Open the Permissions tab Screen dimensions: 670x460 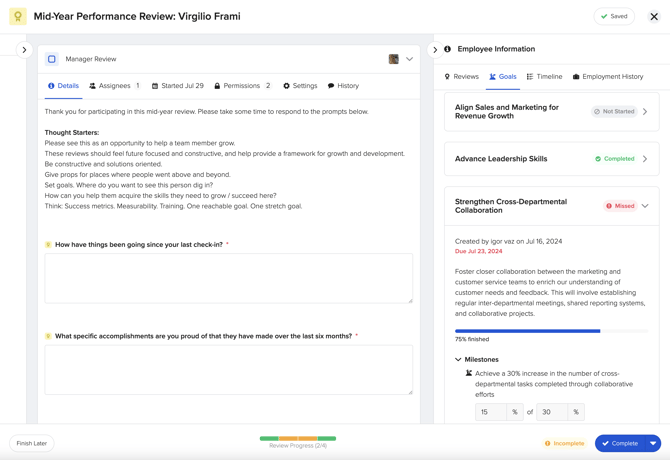(242, 86)
